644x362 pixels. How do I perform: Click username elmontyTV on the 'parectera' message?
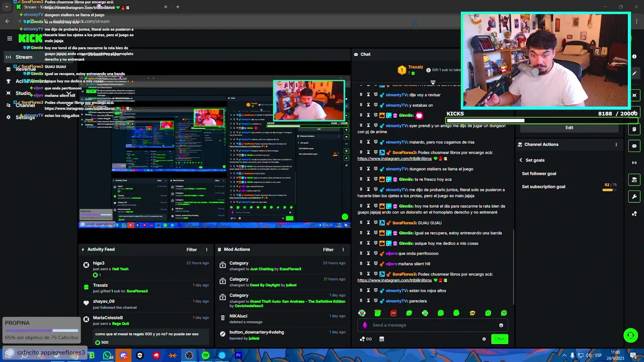click(396, 301)
